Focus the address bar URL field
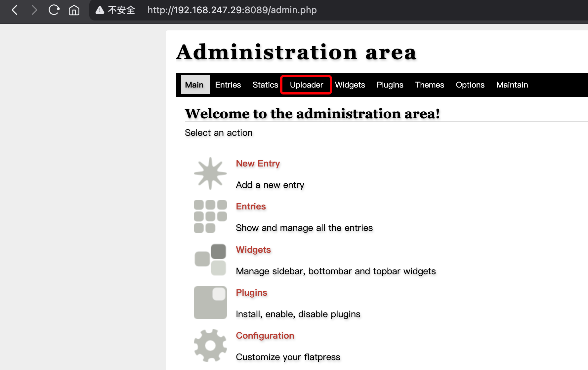This screenshot has height=370, width=588. pos(232,10)
